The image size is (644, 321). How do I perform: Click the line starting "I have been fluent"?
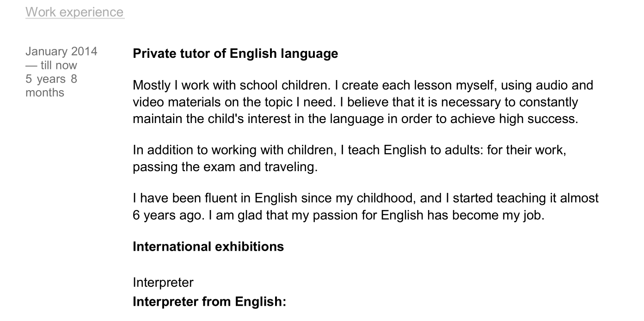(x=366, y=198)
